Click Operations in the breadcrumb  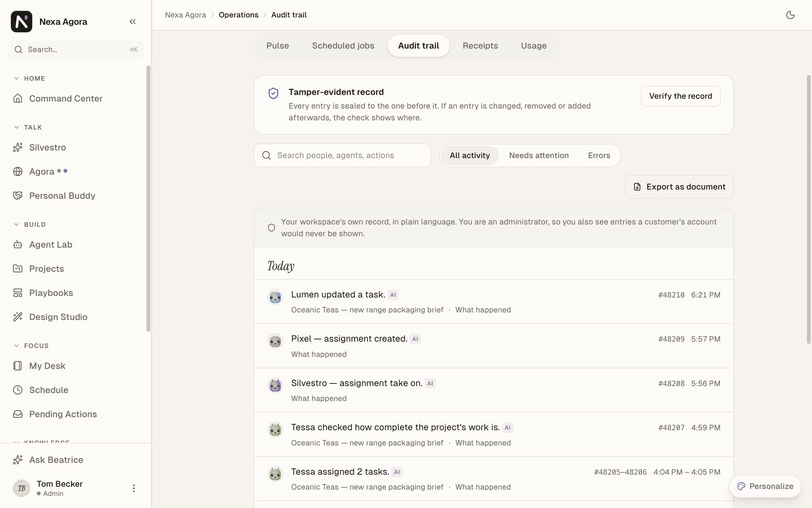(239, 15)
